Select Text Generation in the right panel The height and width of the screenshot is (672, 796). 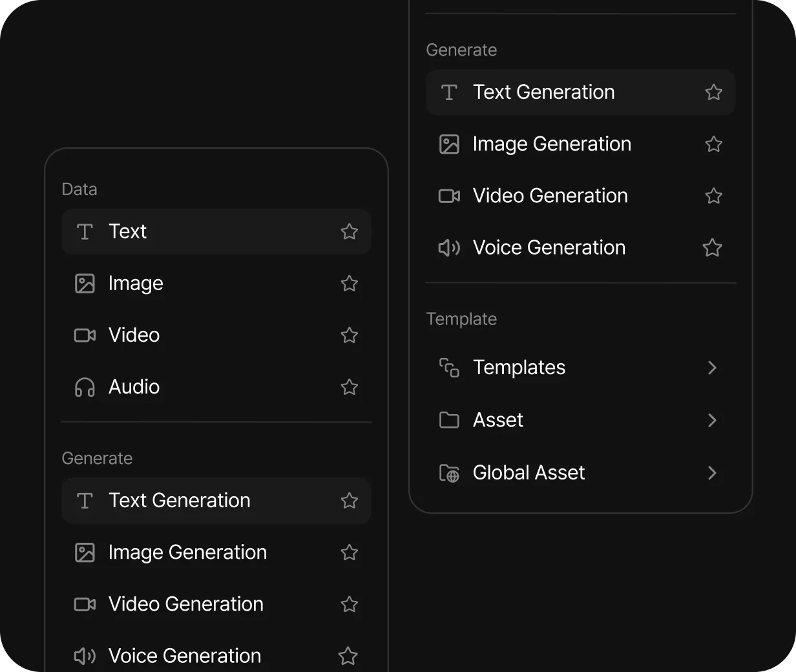(581, 92)
